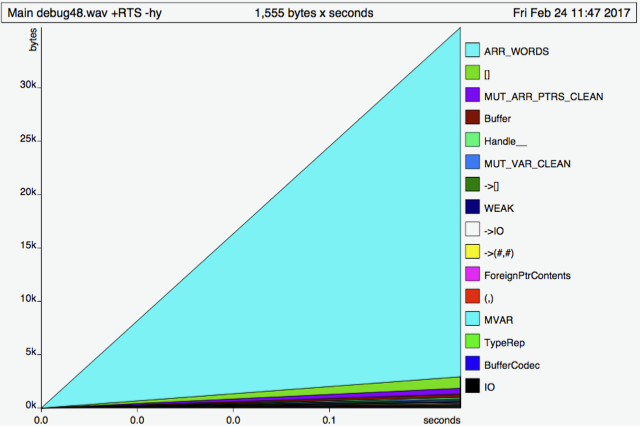Click the 0k y-axis tick label
The height and width of the screenshot is (426, 640).
click(31, 405)
